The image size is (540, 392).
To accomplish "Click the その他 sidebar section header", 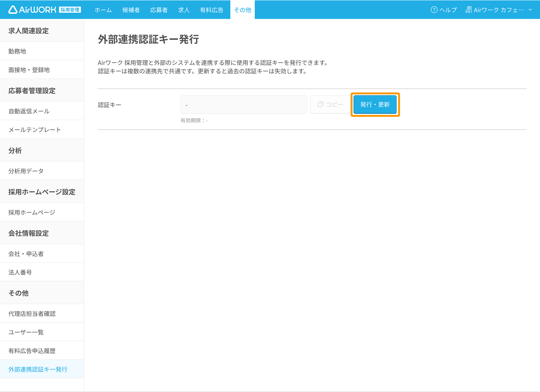I will [x=18, y=293].
